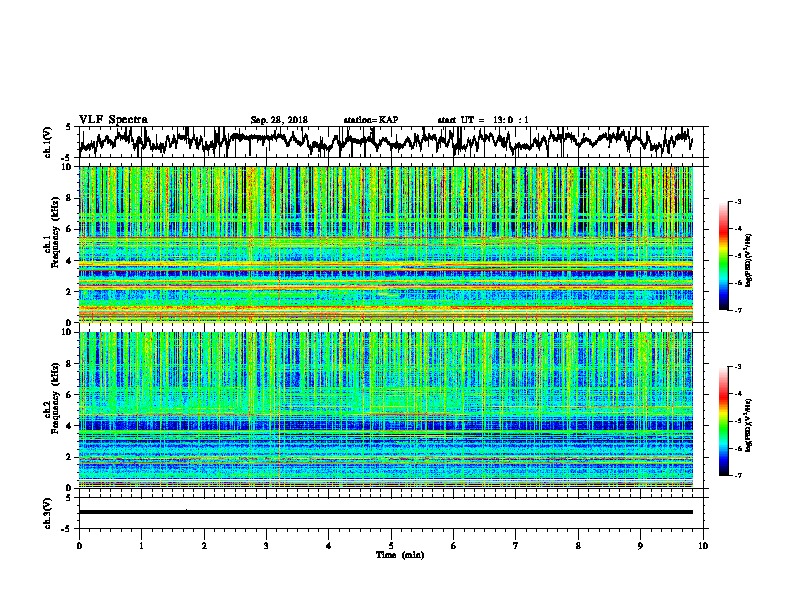Click the ch.1 voltage waveform trace panel
Screen dimensions: 792x612
click(x=393, y=142)
